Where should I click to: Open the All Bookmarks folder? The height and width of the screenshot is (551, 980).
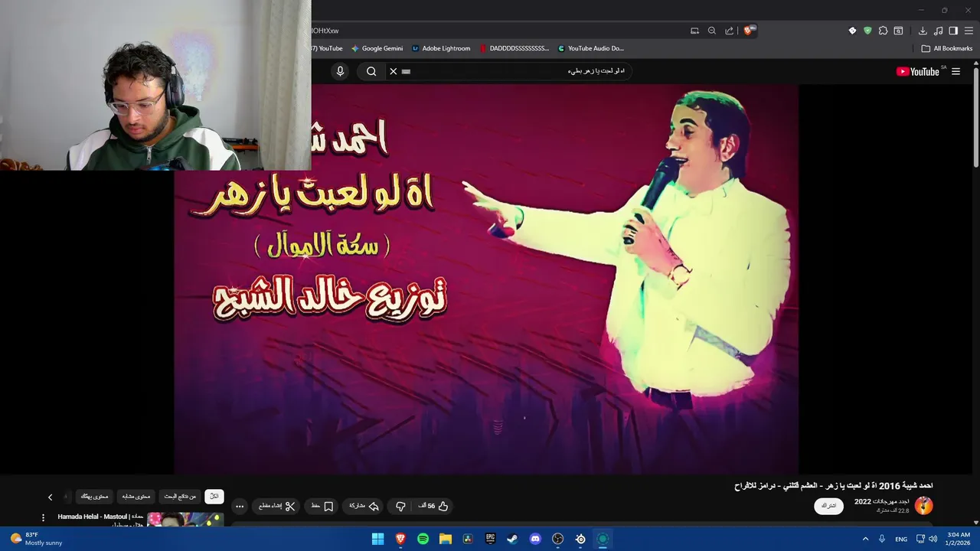point(947,48)
